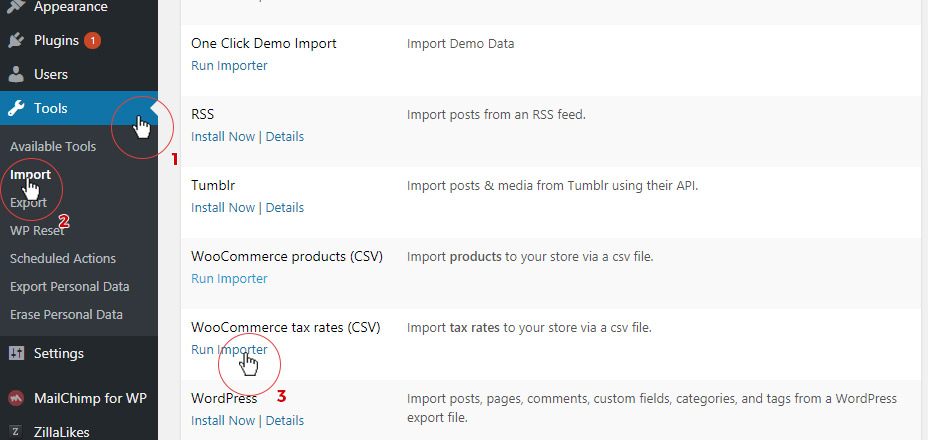The width and height of the screenshot is (928, 440).
Task: Click the MailChimp for WP icon
Action: coord(16,398)
